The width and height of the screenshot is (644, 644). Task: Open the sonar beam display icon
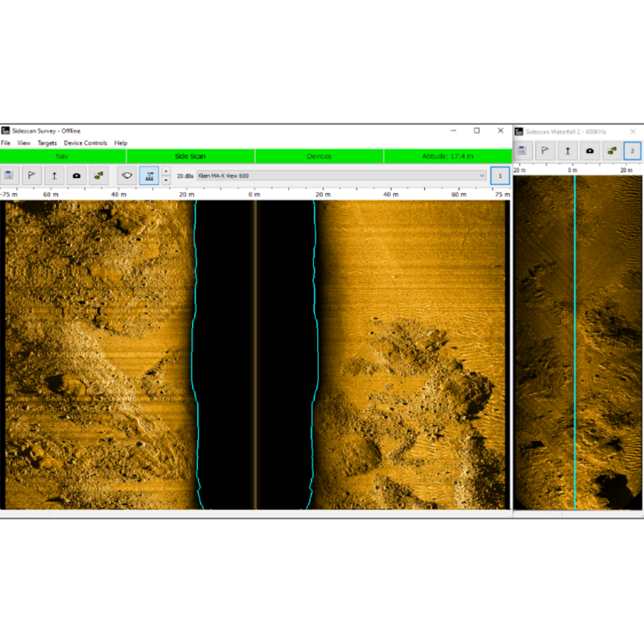coord(126,175)
